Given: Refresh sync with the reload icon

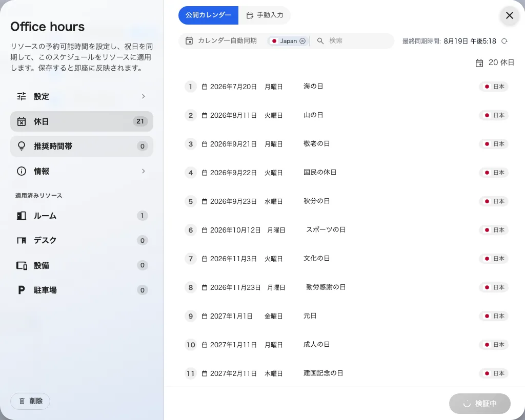Looking at the screenshot, I should point(504,41).
